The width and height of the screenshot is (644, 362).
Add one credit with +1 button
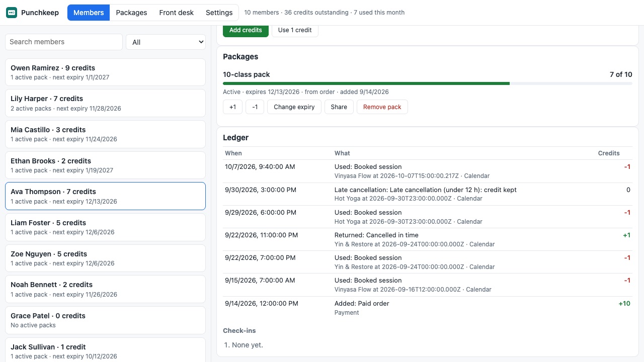tap(232, 107)
